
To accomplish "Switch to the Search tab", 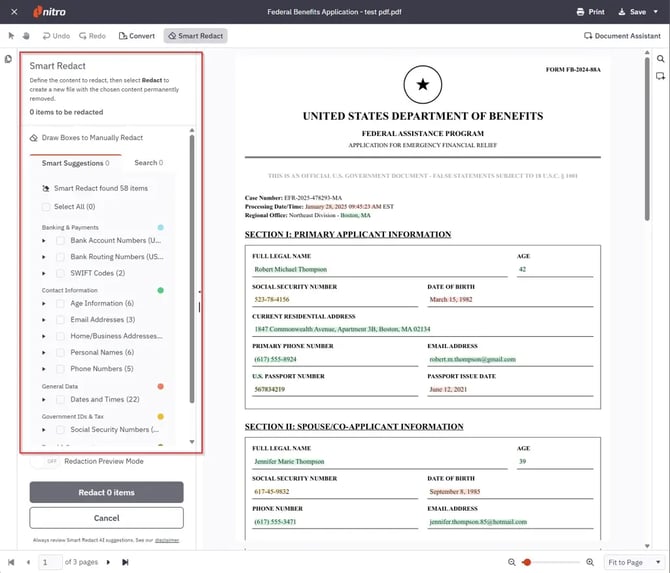I will tap(148, 162).
